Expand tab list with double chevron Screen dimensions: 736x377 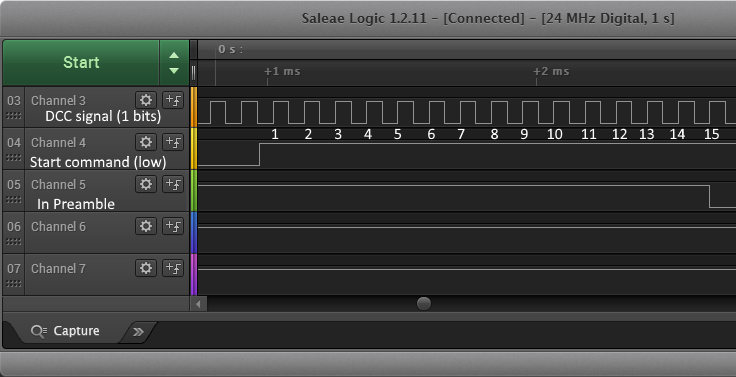pos(138,332)
